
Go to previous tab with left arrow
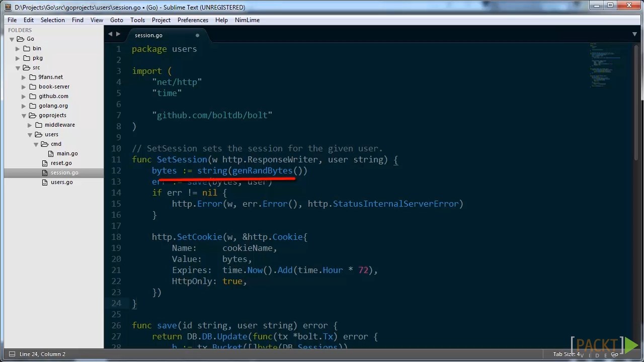(x=110, y=34)
